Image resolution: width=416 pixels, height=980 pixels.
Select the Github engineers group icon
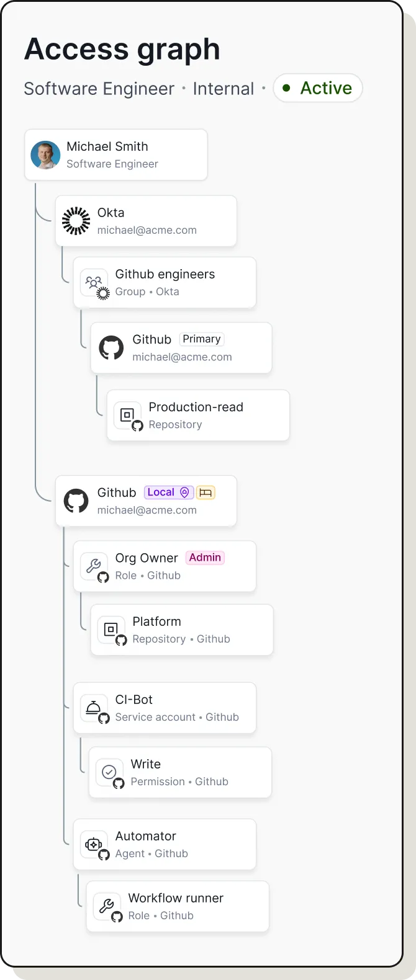94,282
